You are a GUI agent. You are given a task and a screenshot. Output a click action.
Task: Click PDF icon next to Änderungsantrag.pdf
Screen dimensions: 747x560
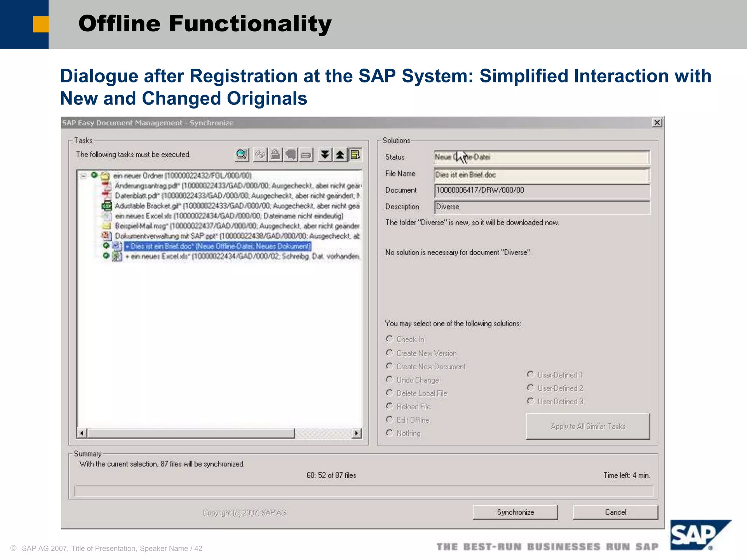[106, 186]
